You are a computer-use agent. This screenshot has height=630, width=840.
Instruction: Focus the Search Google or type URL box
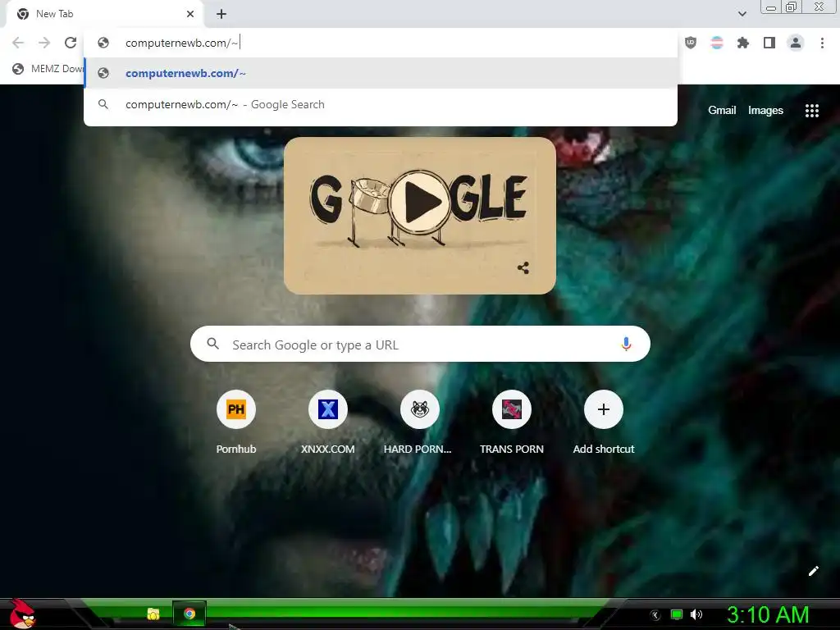421,344
